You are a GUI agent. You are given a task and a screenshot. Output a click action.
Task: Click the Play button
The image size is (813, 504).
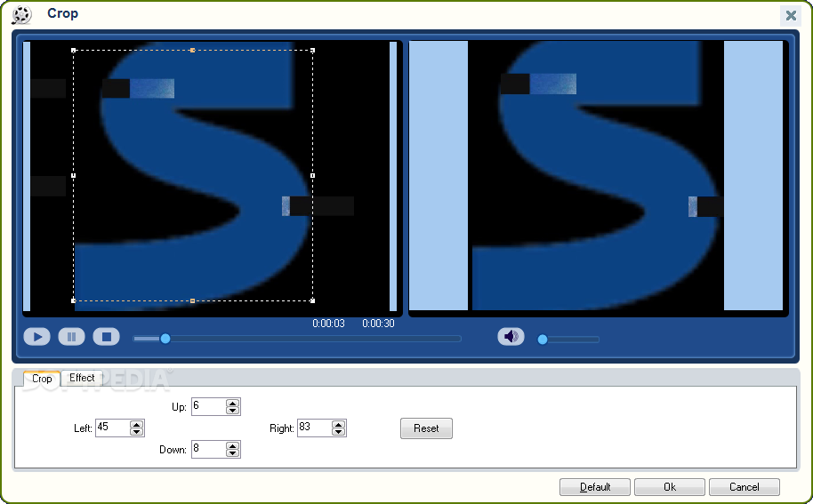click(36, 337)
